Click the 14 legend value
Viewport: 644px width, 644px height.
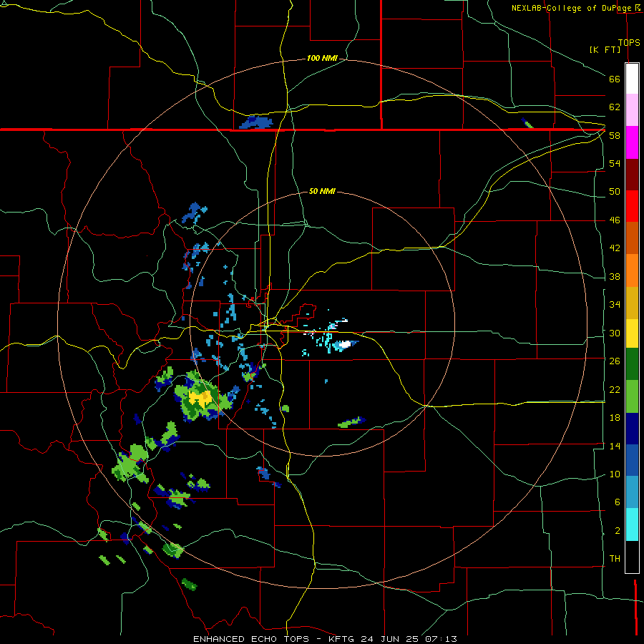coord(615,446)
